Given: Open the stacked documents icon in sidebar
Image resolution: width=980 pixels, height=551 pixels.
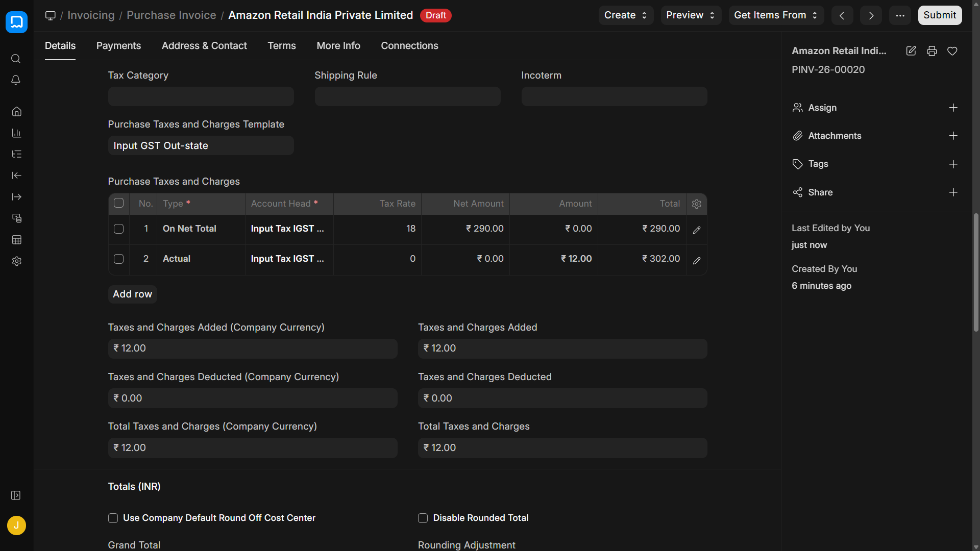Looking at the screenshot, I should pyautogui.click(x=16, y=218).
